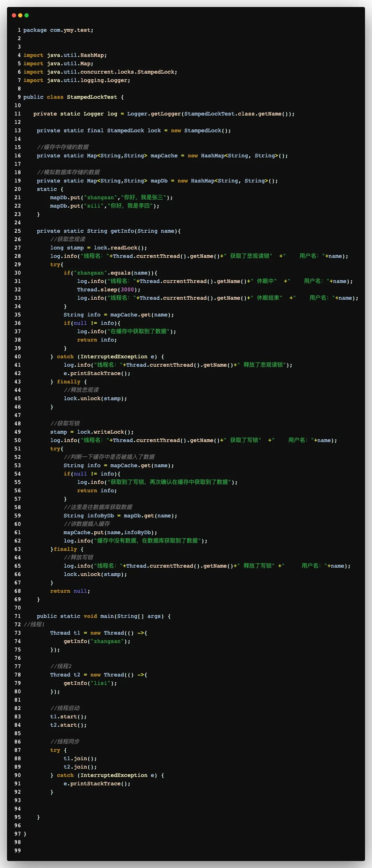Click 'lock.unlock(stamp);' on line 45
Image resolution: width=372 pixels, height=868 pixels.
95,398
